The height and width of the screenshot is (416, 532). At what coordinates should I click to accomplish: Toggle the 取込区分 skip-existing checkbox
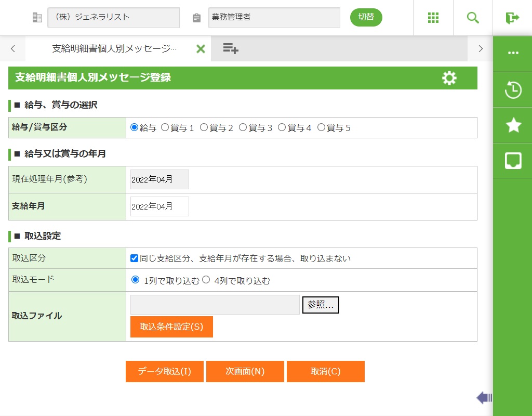pos(135,258)
